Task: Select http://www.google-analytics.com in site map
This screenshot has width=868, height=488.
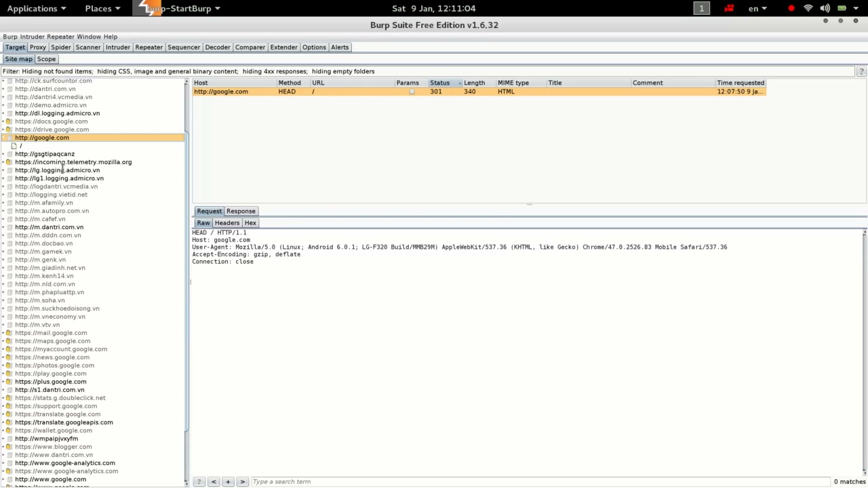Action: tap(65, 463)
